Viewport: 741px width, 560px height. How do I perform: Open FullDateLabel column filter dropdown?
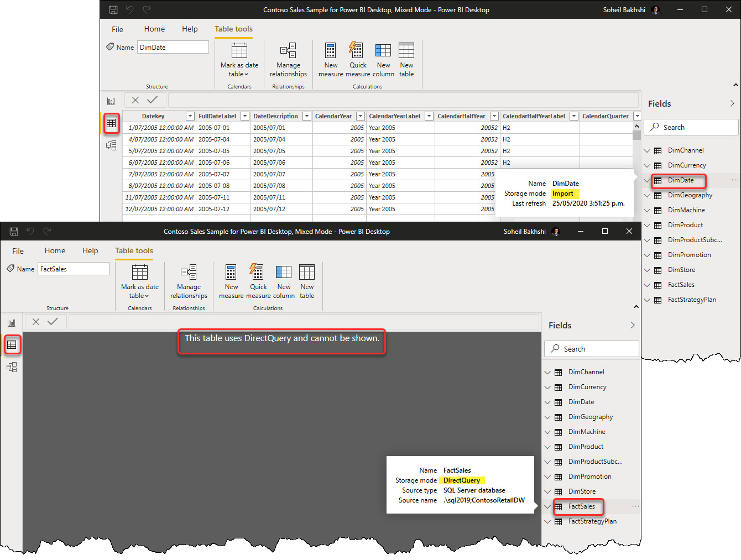coord(244,116)
